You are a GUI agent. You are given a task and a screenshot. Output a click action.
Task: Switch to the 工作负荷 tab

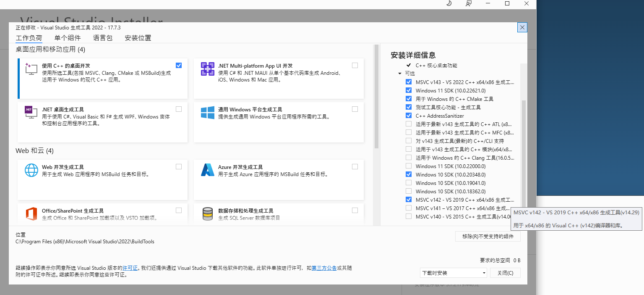point(29,38)
